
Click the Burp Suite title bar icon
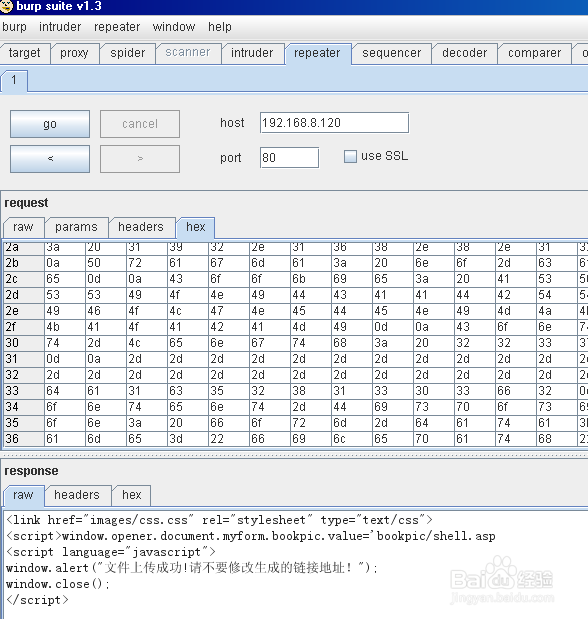click(6, 6)
